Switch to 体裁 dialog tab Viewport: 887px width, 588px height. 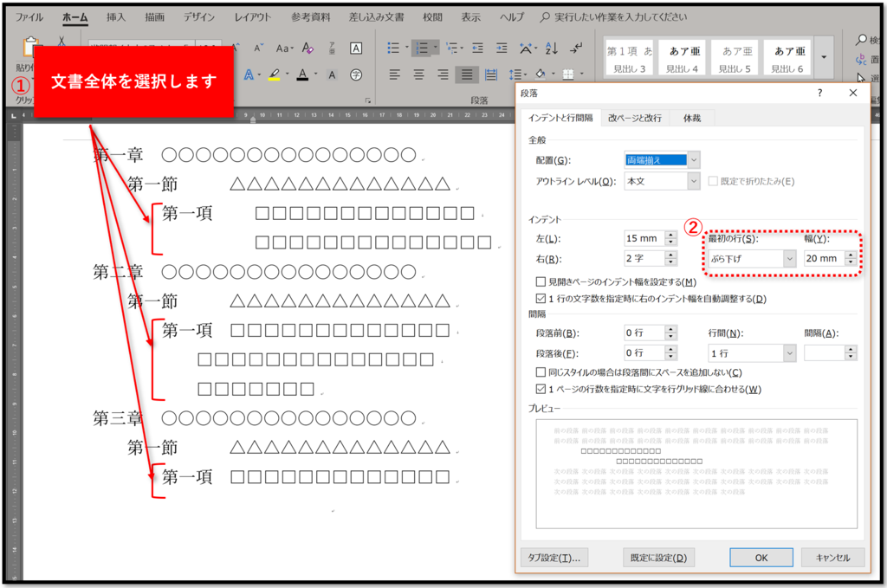pyautogui.click(x=692, y=118)
